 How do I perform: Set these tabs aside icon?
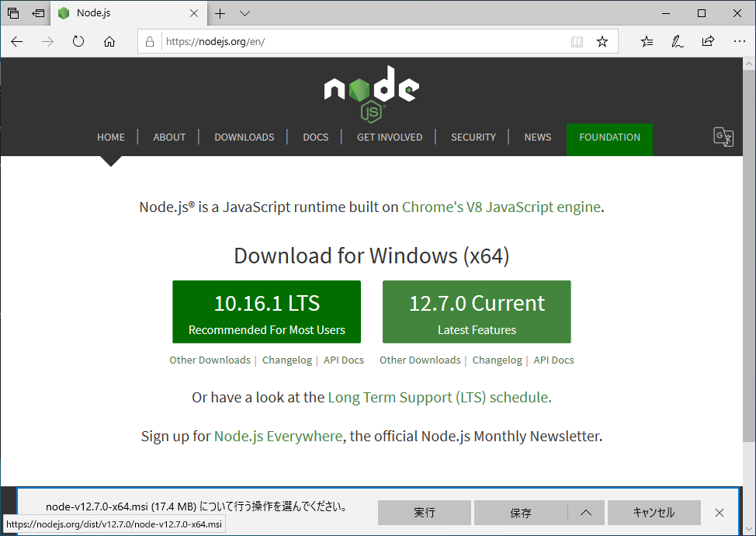click(x=38, y=13)
